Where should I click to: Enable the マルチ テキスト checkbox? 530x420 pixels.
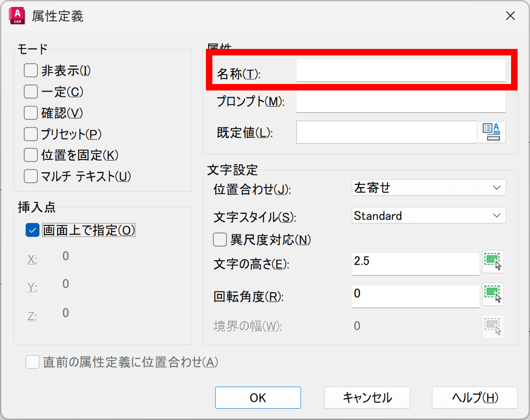click(x=31, y=176)
